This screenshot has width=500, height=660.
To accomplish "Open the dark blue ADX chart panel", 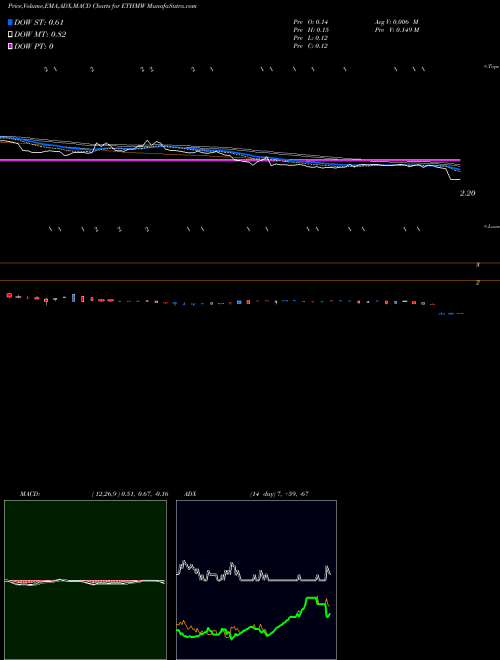I will pos(256,580).
